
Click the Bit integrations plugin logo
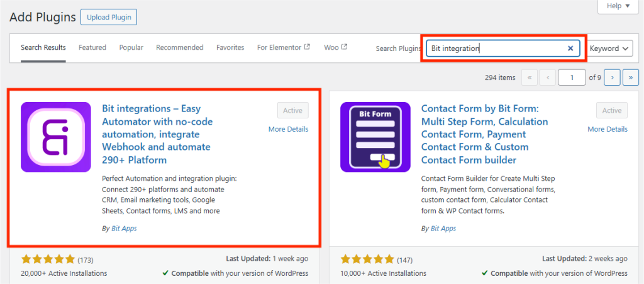point(56,137)
